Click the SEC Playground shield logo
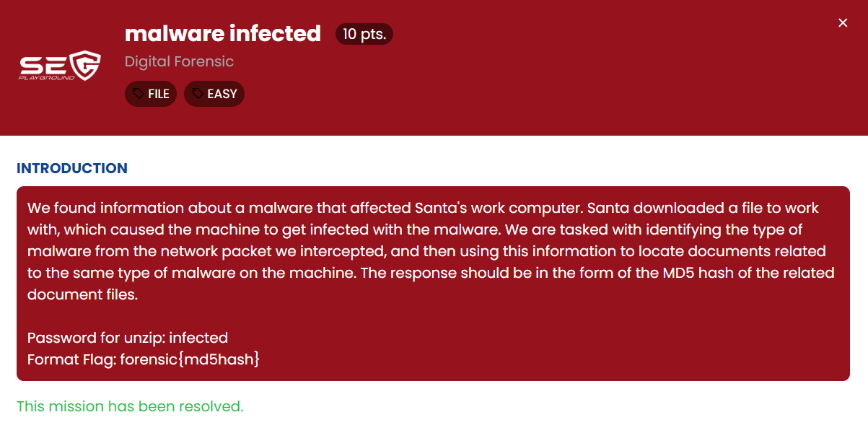Screen dimensions: 868x433 [x=84, y=65]
